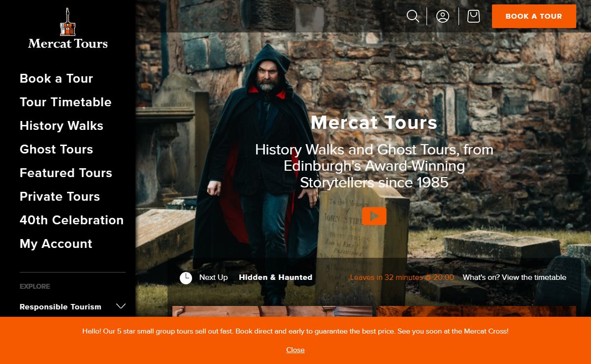
Task: Play the hero video
Action: [374, 216]
